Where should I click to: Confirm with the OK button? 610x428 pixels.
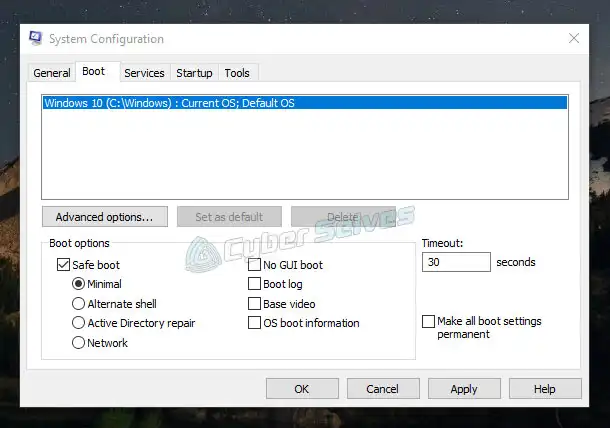click(302, 389)
